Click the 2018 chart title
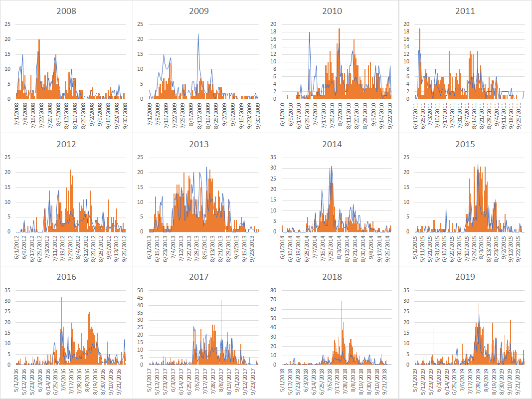The width and height of the screenshot is (532, 399). tap(332, 277)
